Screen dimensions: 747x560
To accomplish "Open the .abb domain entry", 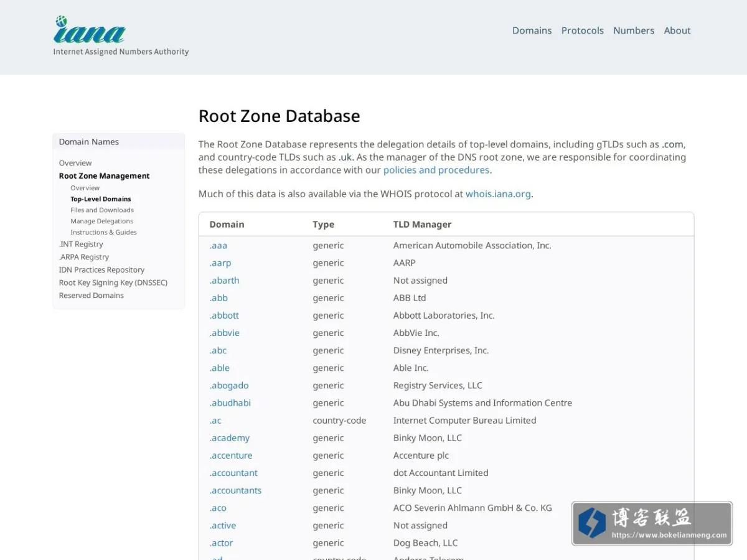I will (x=218, y=297).
